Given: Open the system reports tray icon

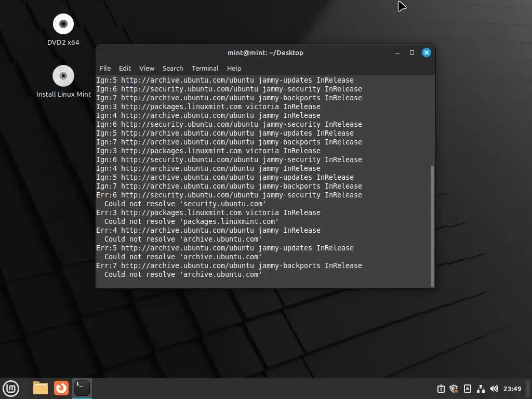Looking at the screenshot, I should coord(441,389).
